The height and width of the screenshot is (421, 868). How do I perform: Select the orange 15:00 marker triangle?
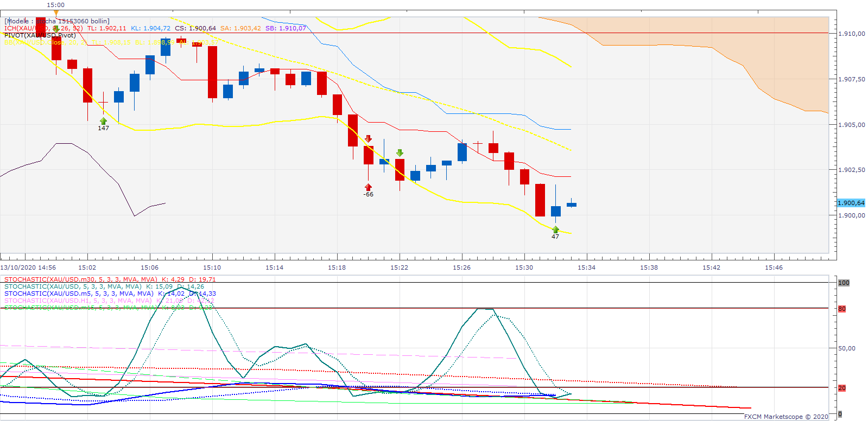pyautogui.click(x=56, y=12)
